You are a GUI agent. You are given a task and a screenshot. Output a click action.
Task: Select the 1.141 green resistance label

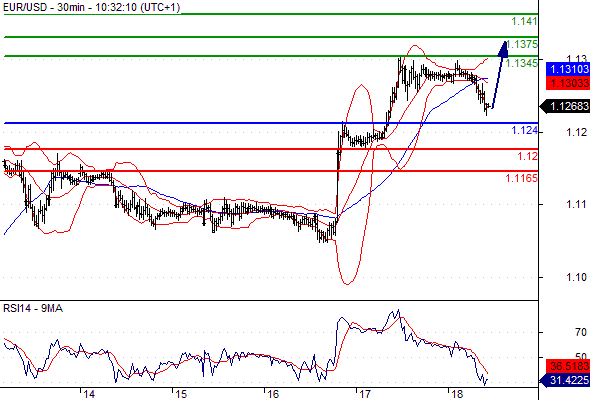coord(524,21)
